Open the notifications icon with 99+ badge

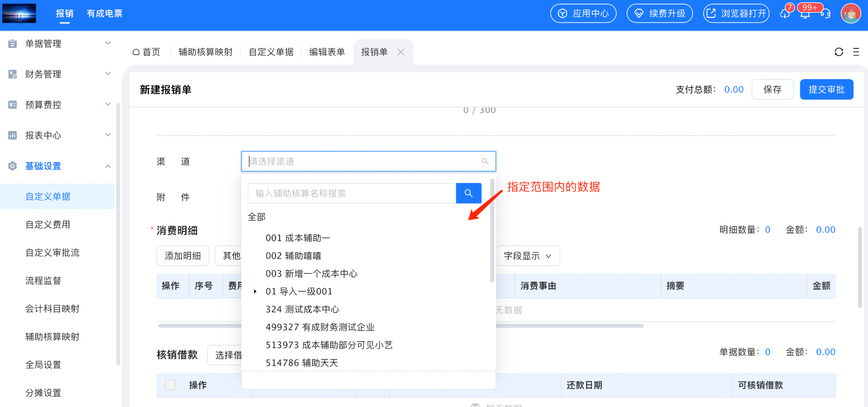(x=805, y=14)
